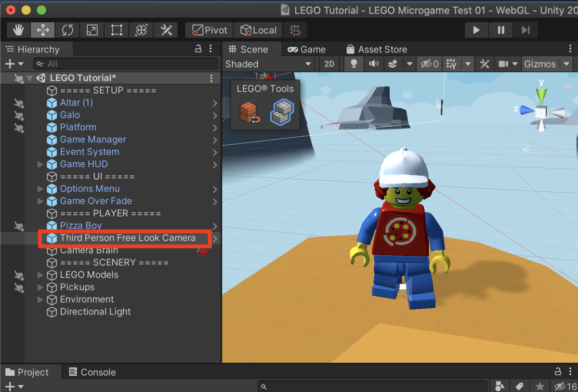
Task: Select the combined Transform tool
Action: pos(141,30)
